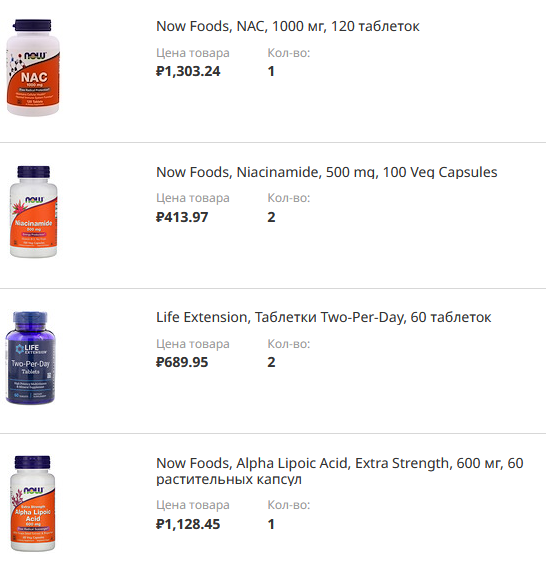This screenshot has height=570, width=546.
Task: Click the 'Кол-во:' label under Alpha Lipoic Acid
Action: (x=289, y=505)
